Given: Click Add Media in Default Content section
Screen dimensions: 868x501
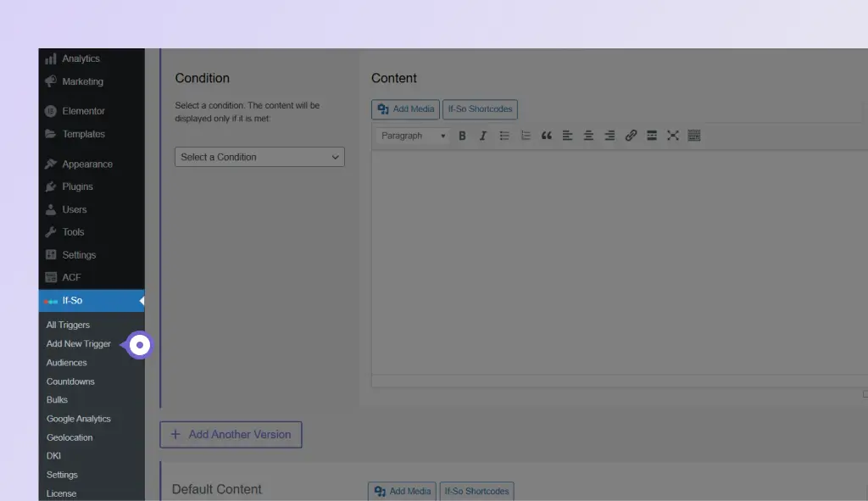Looking at the screenshot, I should pos(402,491).
